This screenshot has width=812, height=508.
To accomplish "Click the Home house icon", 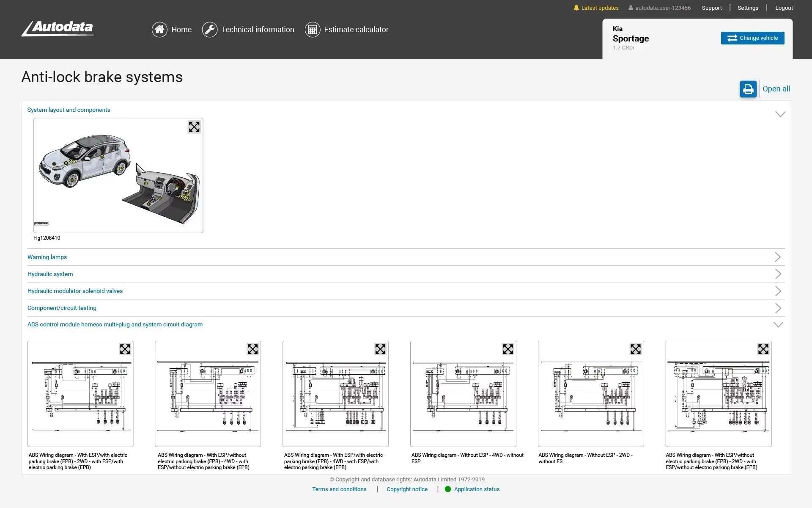I will (x=159, y=30).
